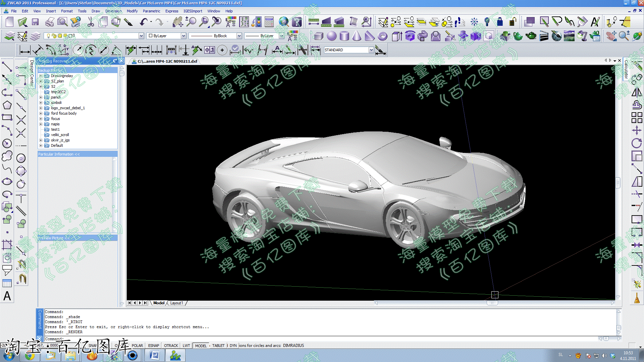The width and height of the screenshot is (644, 362).
Task: Click the Save floppy disk icon
Action: [x=35, y=22]
